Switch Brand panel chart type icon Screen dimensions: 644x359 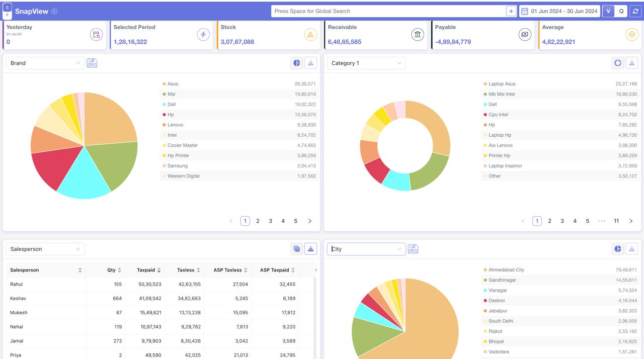pos(297,63)
